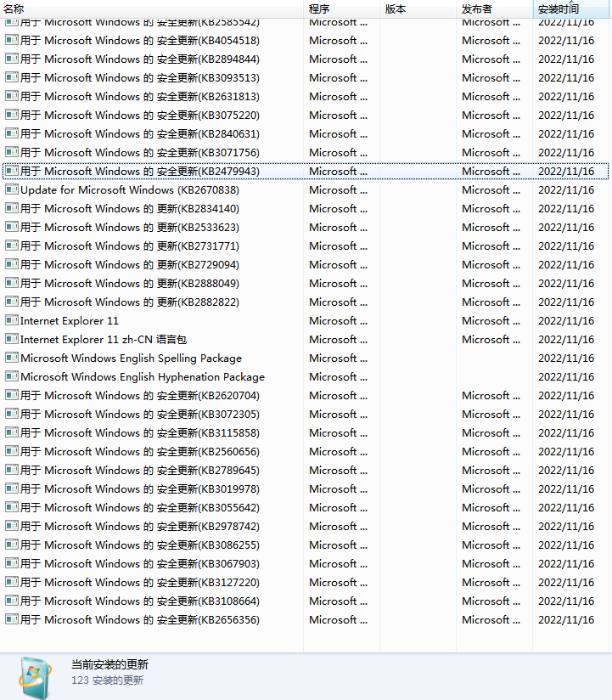Screen dimensions: 612x700
Task: Select the update KB2731771 row
Action: click(129, 246)
